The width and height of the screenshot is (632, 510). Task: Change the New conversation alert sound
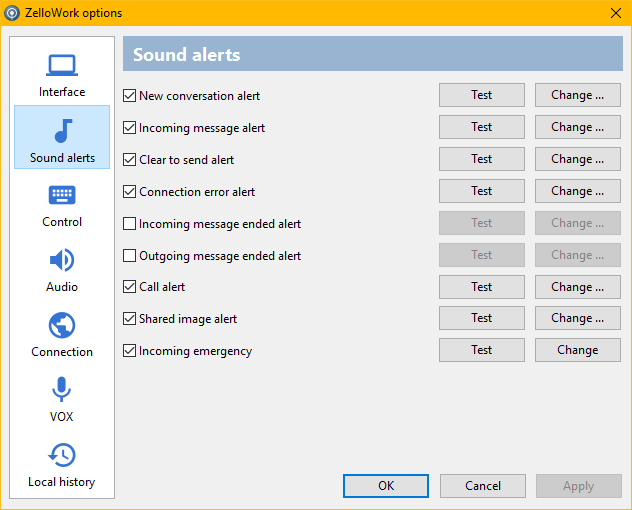pyautogui.click(x=578, y=95)
